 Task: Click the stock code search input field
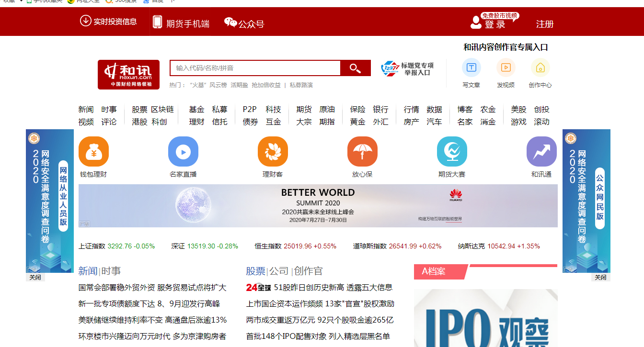click(255, 68)
